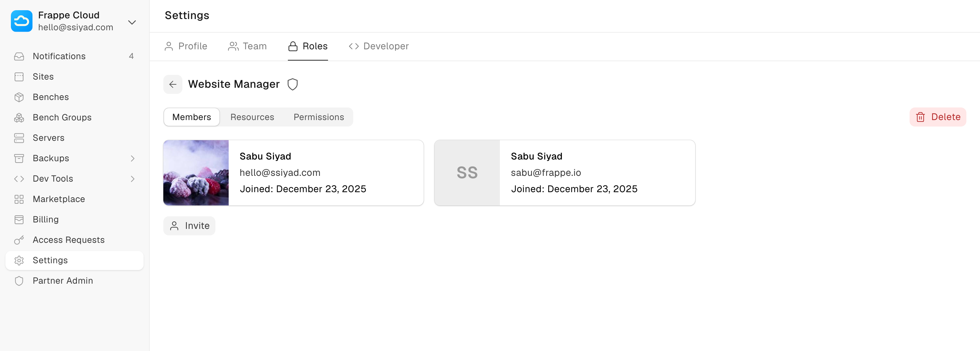This screenshot has width=980, height=351.
Task: Open Marketplace via its grid icon
Action: pos(19,199)
